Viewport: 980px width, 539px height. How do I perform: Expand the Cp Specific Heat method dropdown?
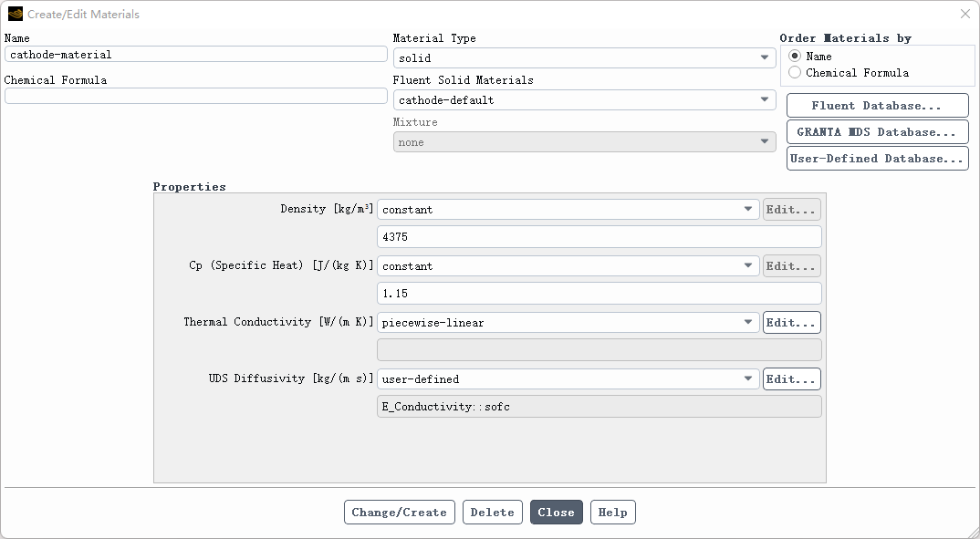568,266
